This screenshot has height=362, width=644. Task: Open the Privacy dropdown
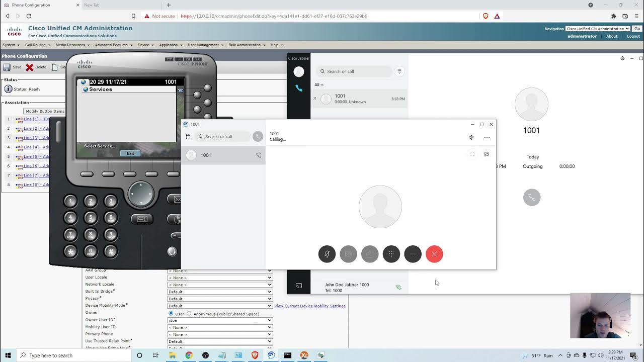pos(220,299)
